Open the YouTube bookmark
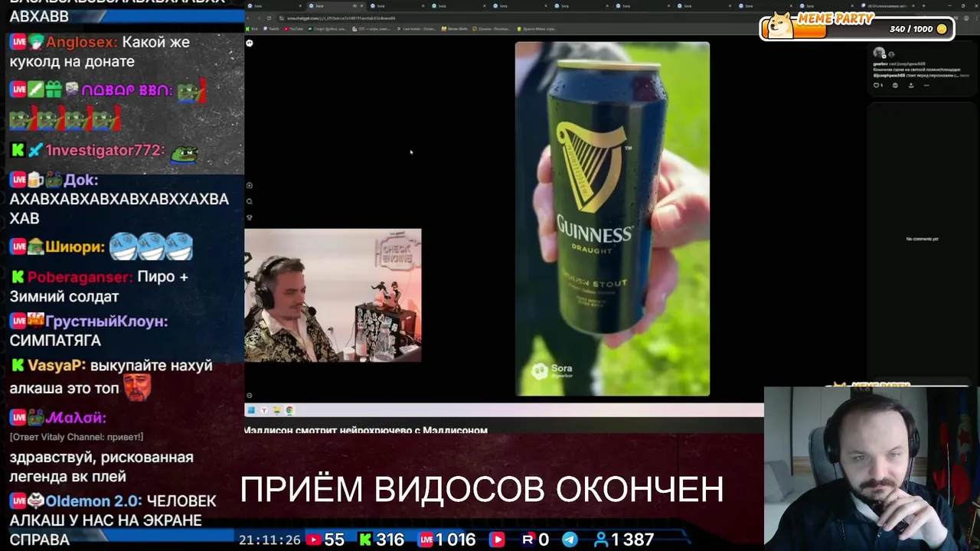The width and height of the screenshot is (980, 551). 293,29
